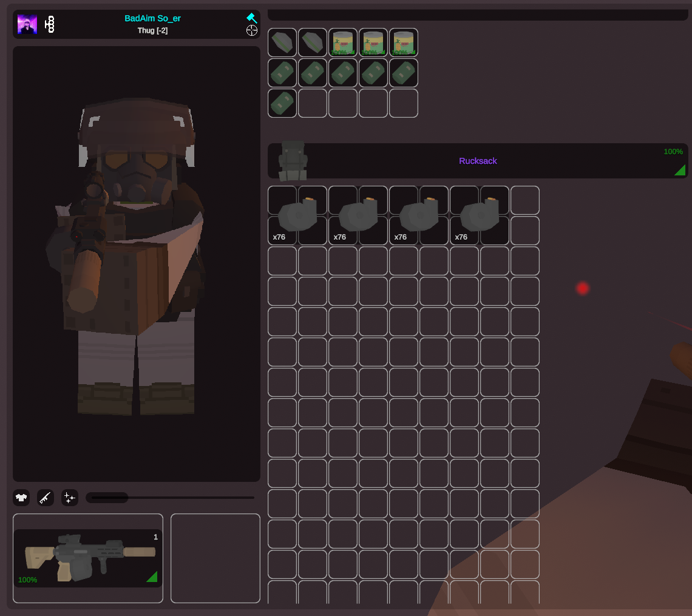This screenshot has width=692, height=616.
Task: Select second x76 drum magazine in Rucksack
Action: (358, 215)
